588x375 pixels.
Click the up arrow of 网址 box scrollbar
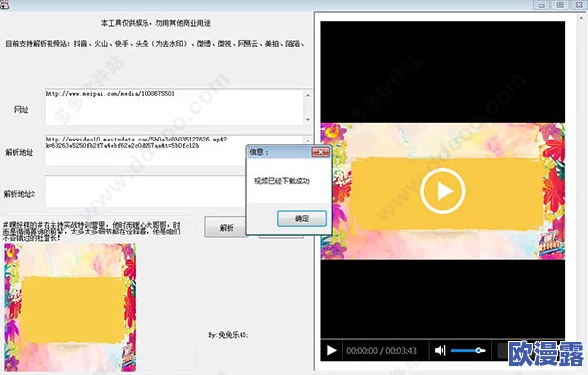pos(308,95)
